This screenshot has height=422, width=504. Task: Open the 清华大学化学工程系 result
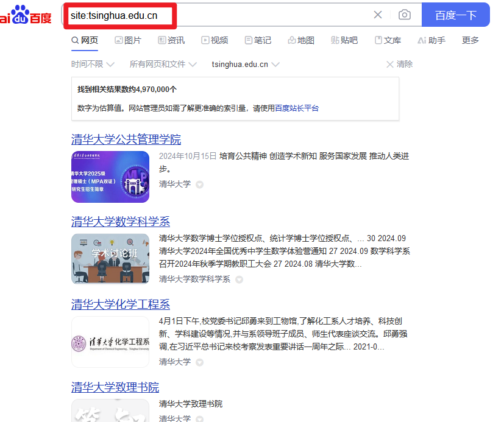pyautogui.click(x=121, y=304)
